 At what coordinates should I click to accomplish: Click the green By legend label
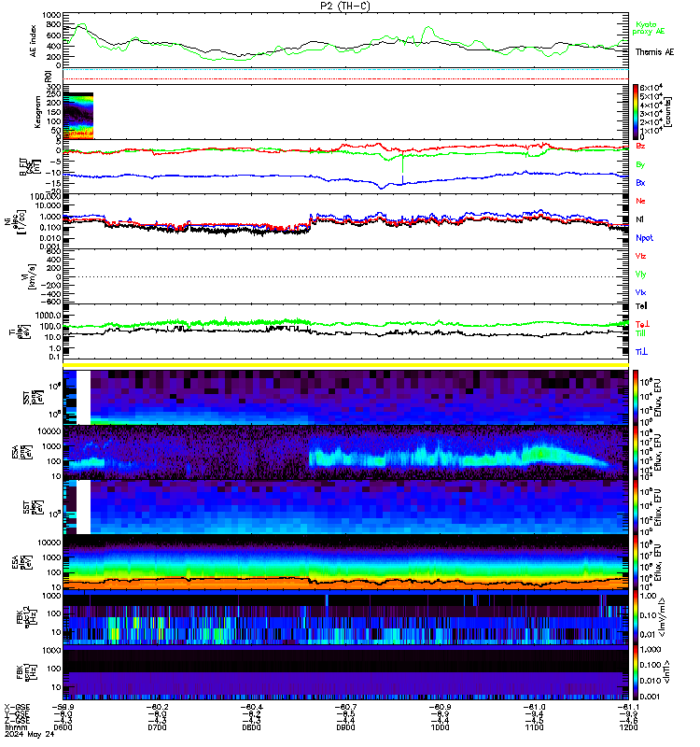(x=640, y=164)
